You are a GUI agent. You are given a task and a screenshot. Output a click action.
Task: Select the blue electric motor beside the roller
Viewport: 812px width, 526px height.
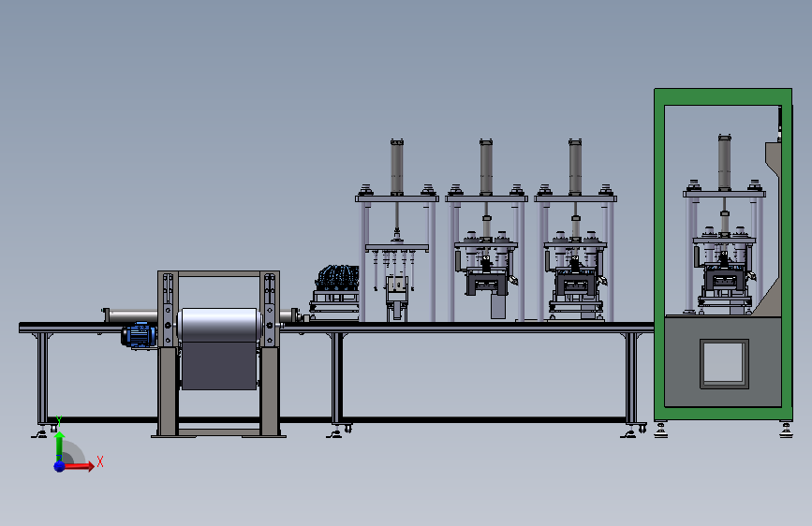139,334
